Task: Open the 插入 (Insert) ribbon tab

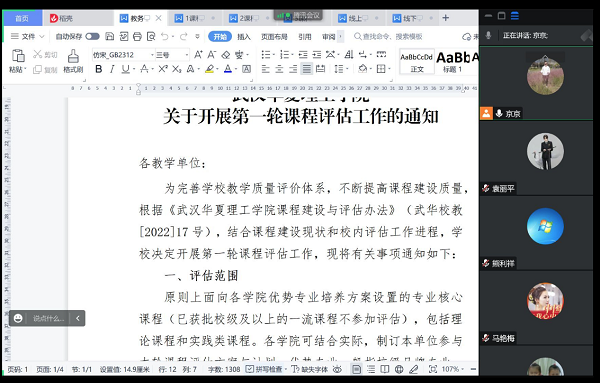Action: click(x=244, y=37)
